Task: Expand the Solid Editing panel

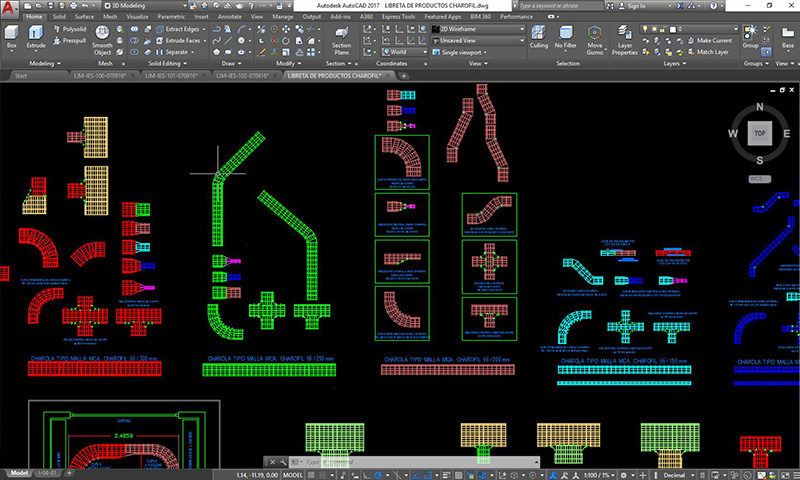Action: [167, 64]
